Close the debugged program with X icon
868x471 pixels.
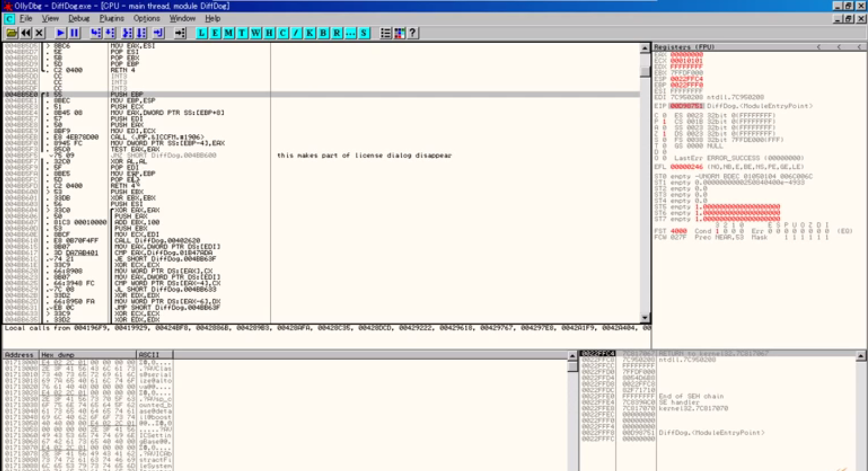click(39, 33)
